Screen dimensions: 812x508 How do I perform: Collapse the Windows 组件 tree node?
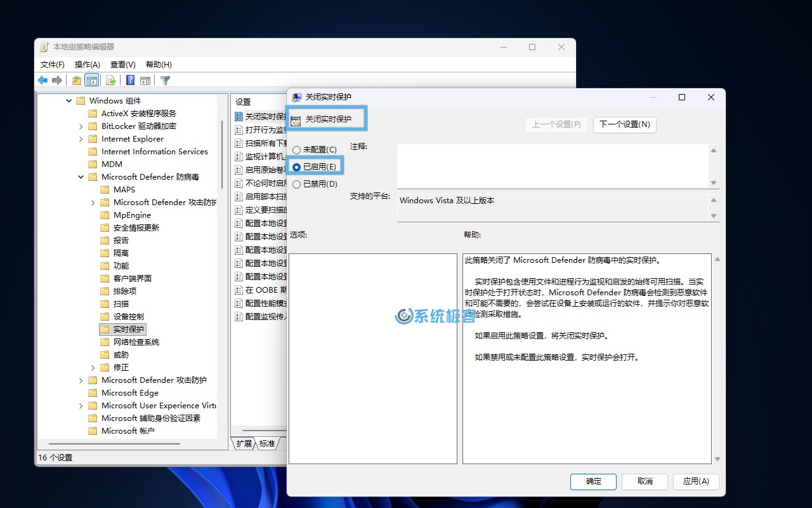click(x=69, y=101)
